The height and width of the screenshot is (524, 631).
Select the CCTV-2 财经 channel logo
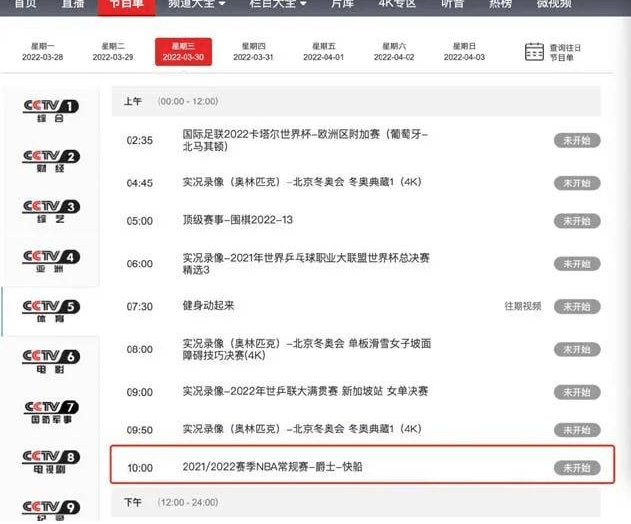pos(51,161)
